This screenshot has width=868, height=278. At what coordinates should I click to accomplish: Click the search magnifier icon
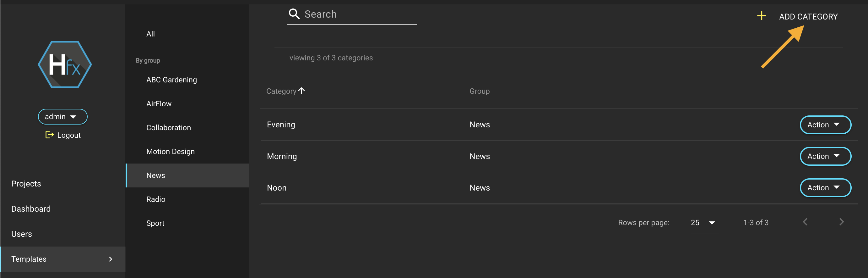click(294, 14)
